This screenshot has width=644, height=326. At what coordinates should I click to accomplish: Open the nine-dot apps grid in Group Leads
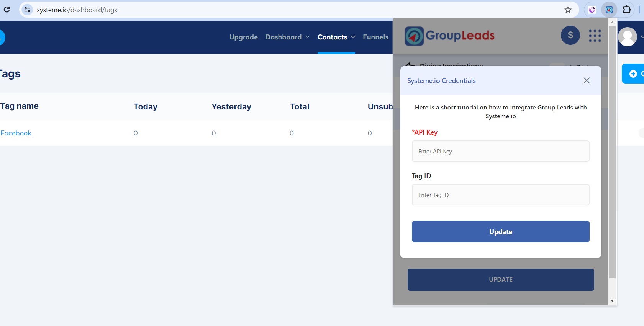[595, 36]
